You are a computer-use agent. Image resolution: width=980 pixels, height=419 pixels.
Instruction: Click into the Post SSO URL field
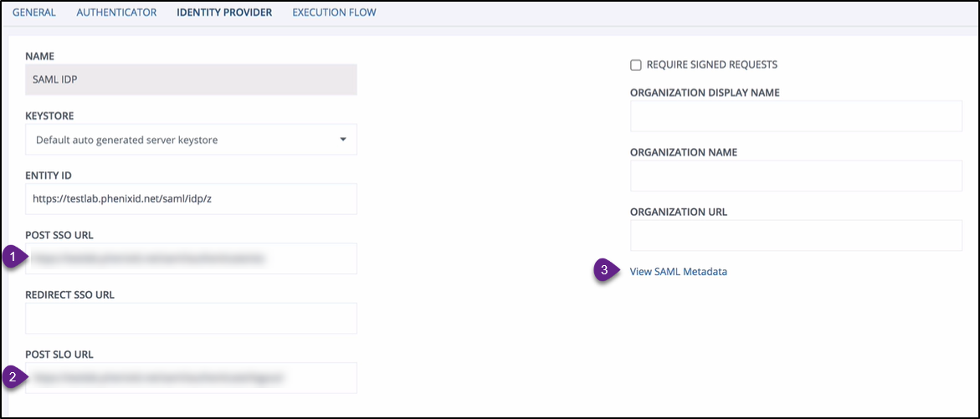coord(191,258)
